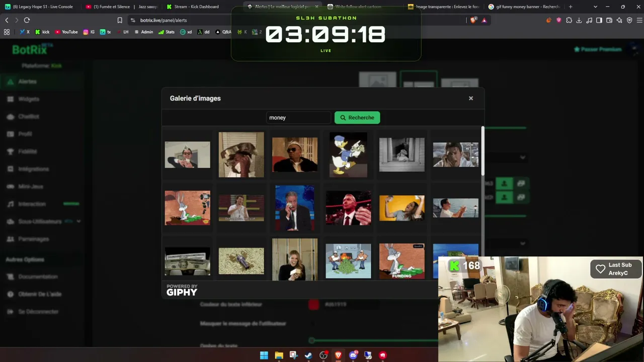Open the Brave Shields icon
The image size is (644, 362).
473,20
